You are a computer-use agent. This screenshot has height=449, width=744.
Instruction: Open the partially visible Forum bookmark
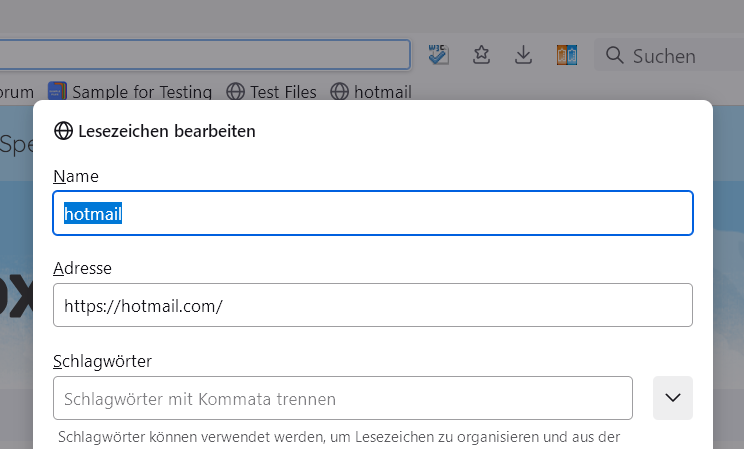[x=17, y=92]
